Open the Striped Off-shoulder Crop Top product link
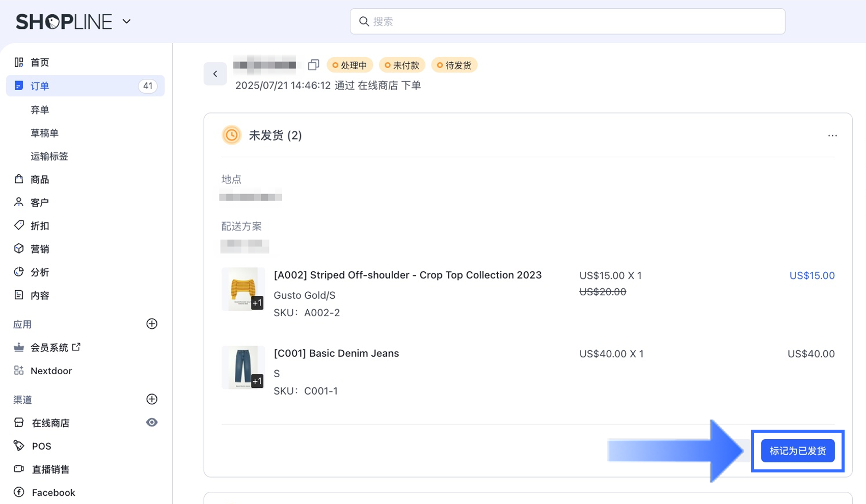 click(x=408, y=275)
